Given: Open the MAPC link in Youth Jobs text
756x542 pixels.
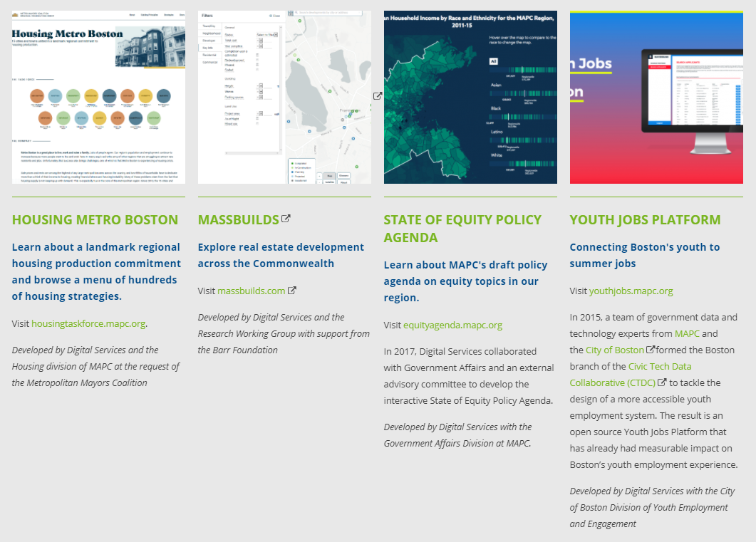Looking at the screenshot, I should (687, 333).
